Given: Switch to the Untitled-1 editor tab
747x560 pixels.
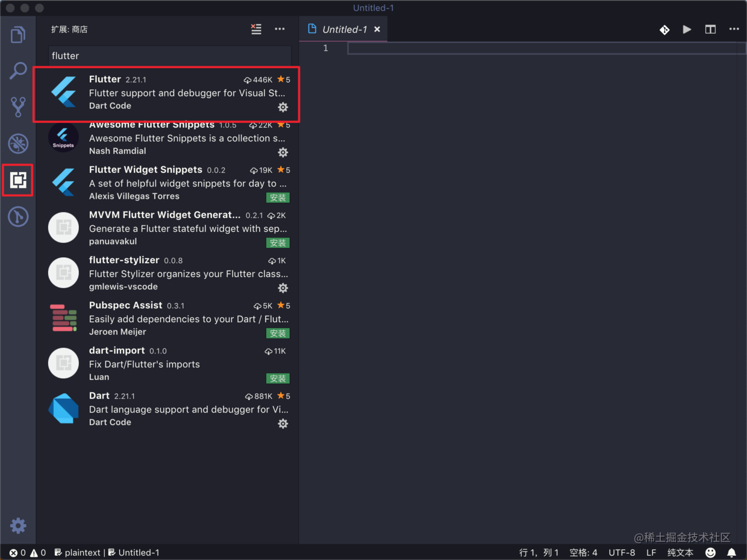Looking at the screenshot, I should coord(344,29).
